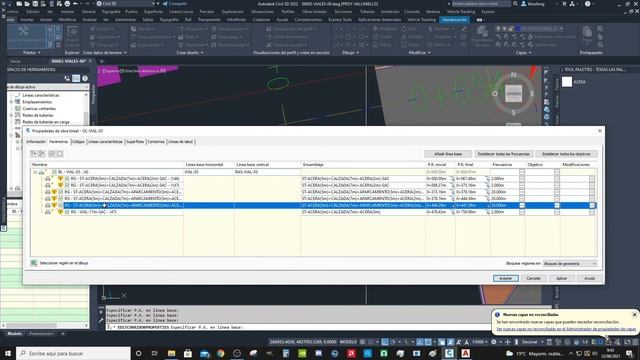The image size is (640, 360).
Task: Click the Task View icon on the taskbar
Action: pyautogui.click(x=155, y=353)
